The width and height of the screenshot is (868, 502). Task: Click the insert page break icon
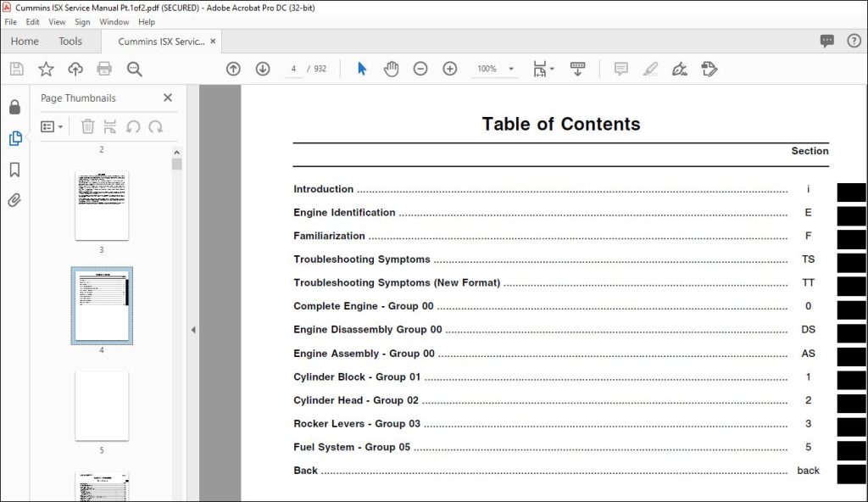point(110,127)
